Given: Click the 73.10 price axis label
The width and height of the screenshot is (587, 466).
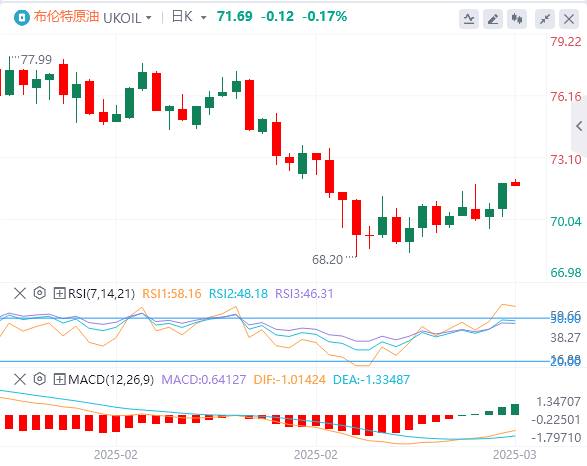Looking at the screenshot, I should [x=566, y=160].
